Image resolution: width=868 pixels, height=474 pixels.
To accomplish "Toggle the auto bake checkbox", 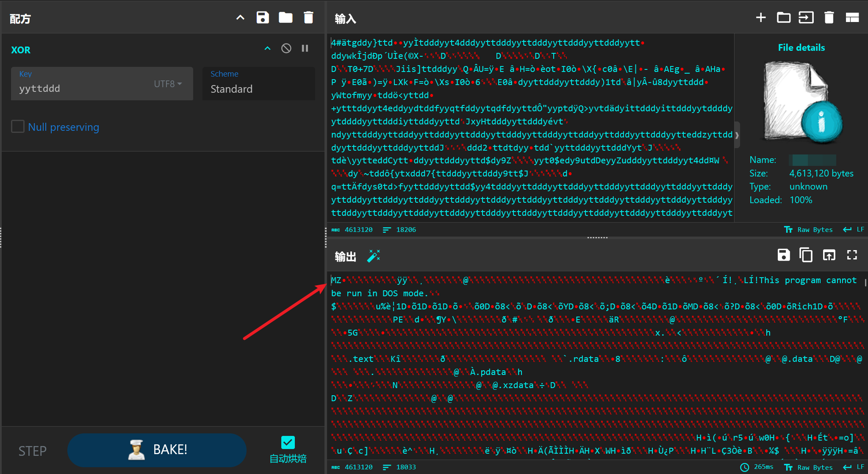I will pyautogui.click(x=288, y=443).
